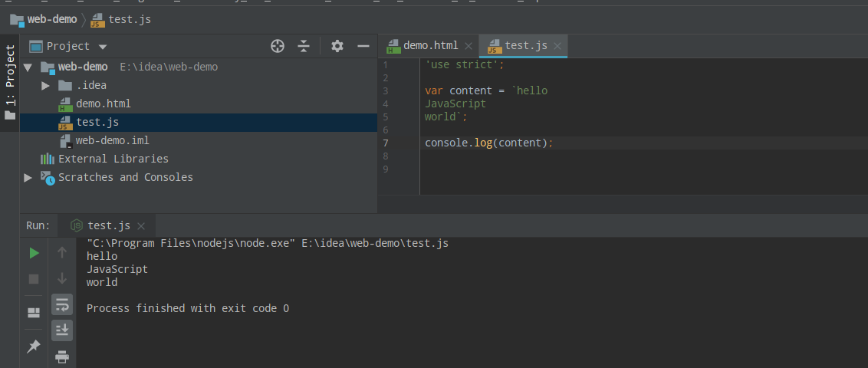Image resolution: width=868 pixels, height=368 pixels.
Task: Click the Run: panel label
Action: [x=38, y=225]
